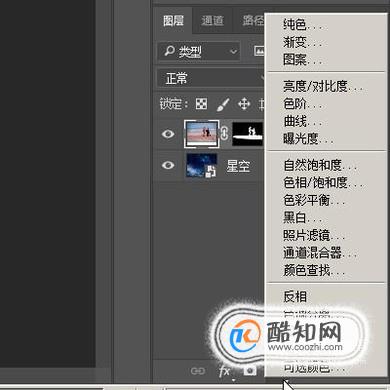Switch to the 通道 tab
390x390 pixels.
tap(212, 21)
